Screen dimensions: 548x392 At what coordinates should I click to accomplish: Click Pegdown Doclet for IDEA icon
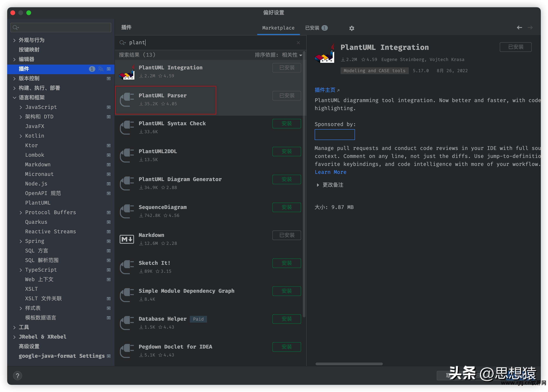tap(126, 351)
